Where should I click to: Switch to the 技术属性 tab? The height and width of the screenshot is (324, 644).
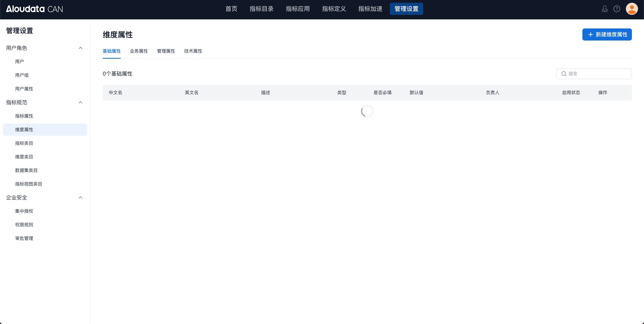click(193, 51)
